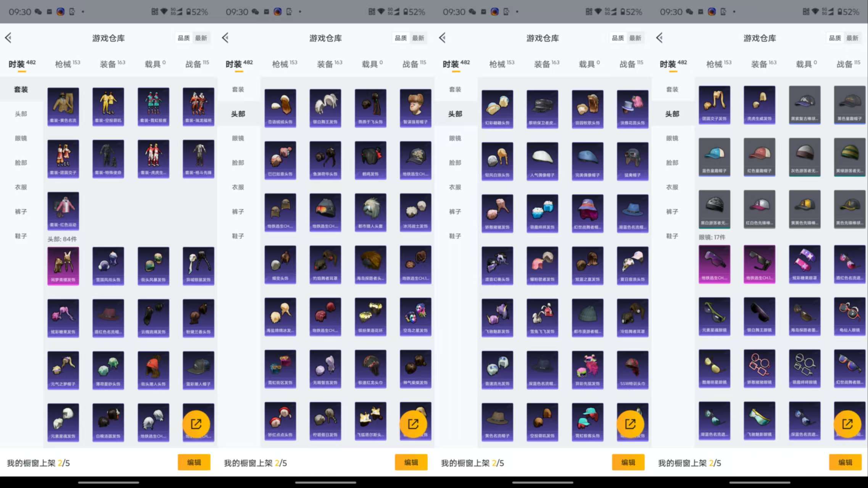Image resolution: width=868 pixels, height=488 pixels.
Task: Select the 套装-特殊使命 outfit thumbnail
Action: [x=108, y=158]
